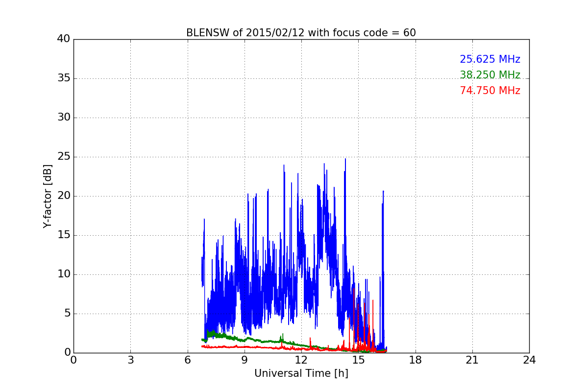Click the y-axis tick label '35'
The image size is (588, 392).
(64, 78)
